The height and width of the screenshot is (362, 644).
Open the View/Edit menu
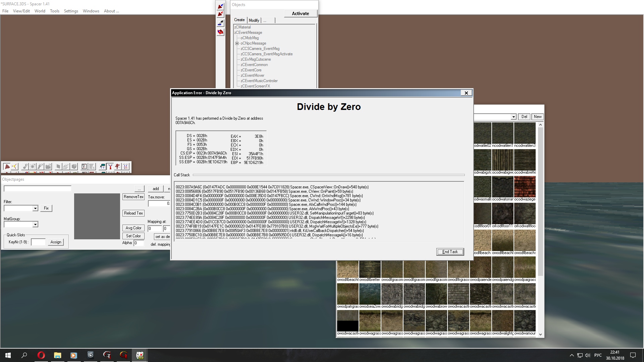pos(21,11)
